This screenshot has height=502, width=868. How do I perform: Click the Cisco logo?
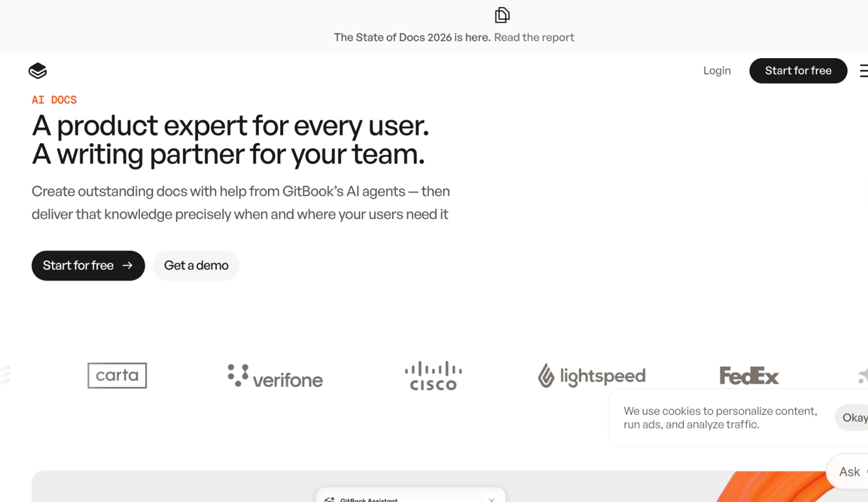(433, 375)
